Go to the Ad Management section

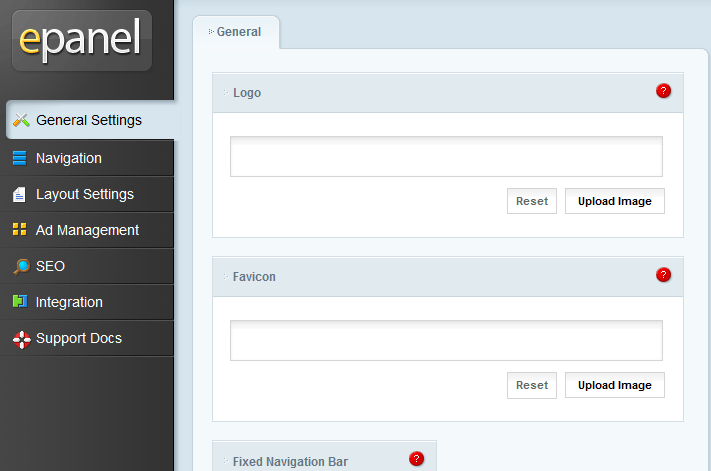coord(87,230)
